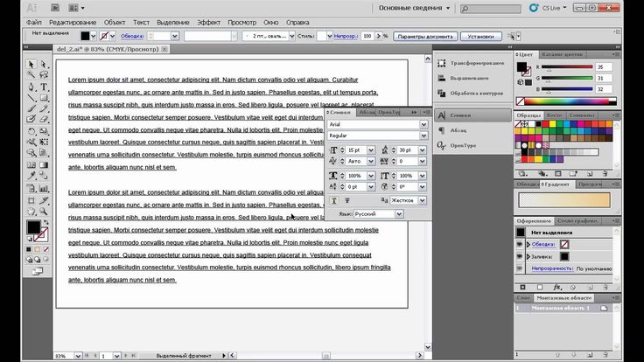Select the Blob Brush tool
This screenshot has height=362, width=644.
tap(31, 119)
